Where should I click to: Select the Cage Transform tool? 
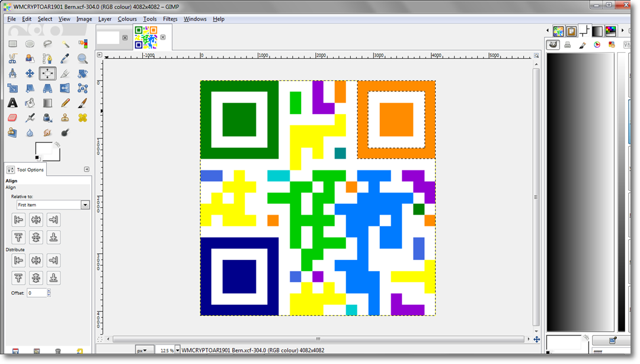pos(82,88)
